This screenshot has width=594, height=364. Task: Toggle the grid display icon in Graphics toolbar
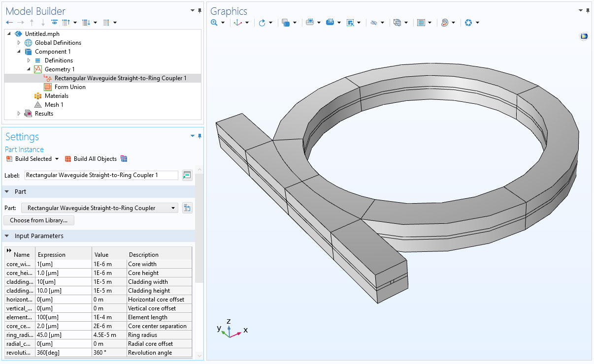(421, 23)
